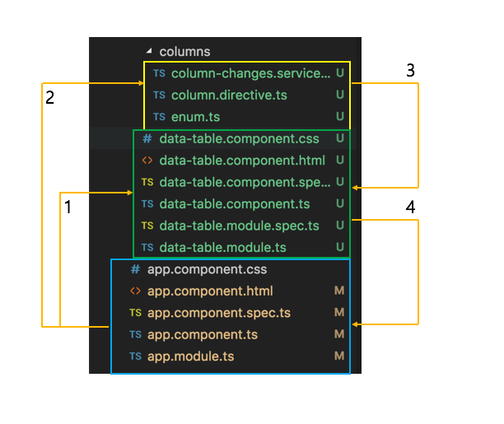504x424 pixels.
Task: Click yellow TS icon of data-table.module.spec.ts
Action: click(147, 226)
